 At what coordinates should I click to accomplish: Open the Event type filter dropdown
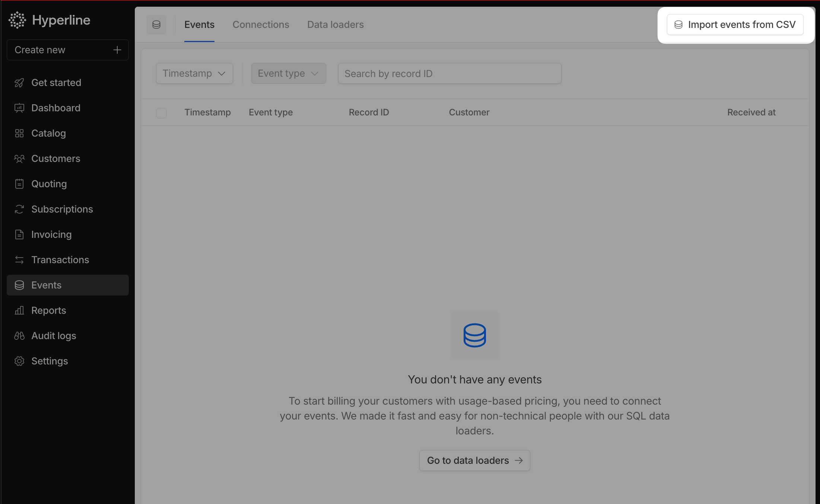point(289,73)
